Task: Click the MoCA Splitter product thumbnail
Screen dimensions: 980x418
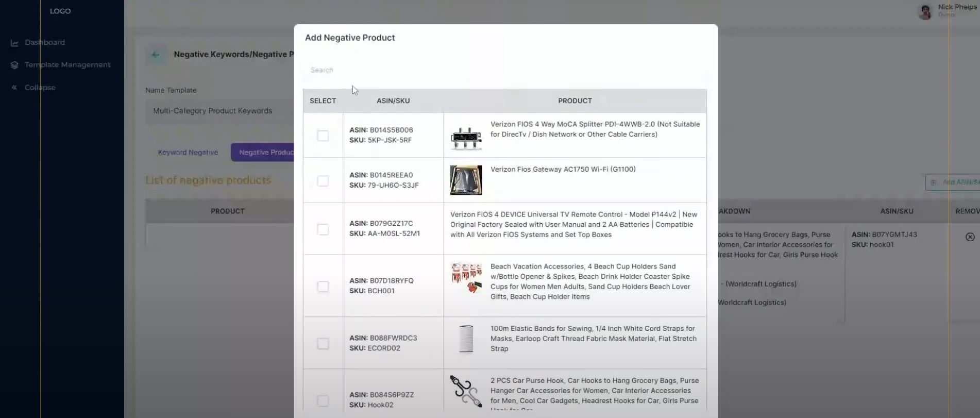Action: click(x=466, y=138)
